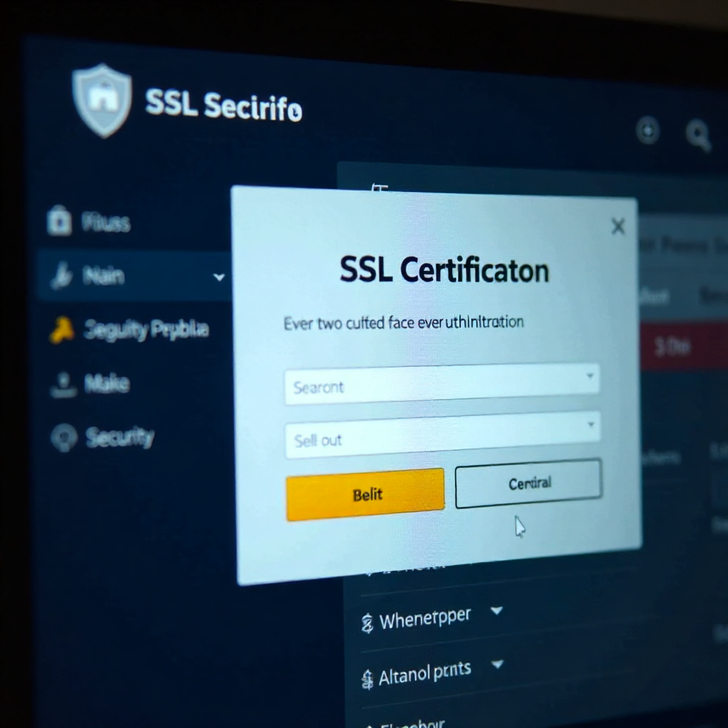The height and width of the screenshot is (728, 728).
Task: Click the circular icon beside search
Action: [x=648, y=131]
